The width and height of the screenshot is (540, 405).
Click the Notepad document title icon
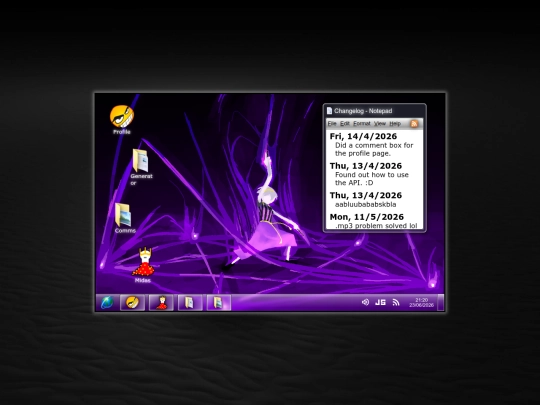pyautogui.click(x=330, y=111)
